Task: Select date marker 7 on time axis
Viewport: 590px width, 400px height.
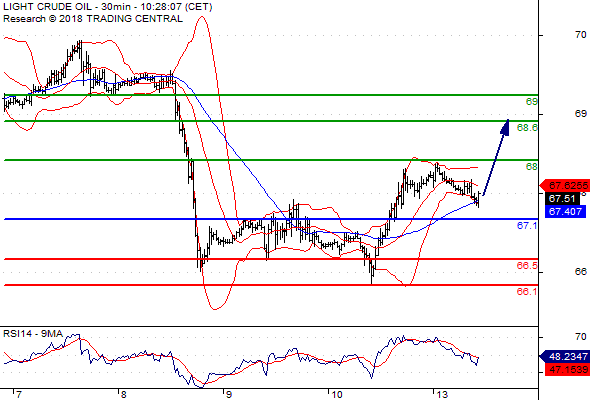Action: pyautogui.click(x=18, y=395)
